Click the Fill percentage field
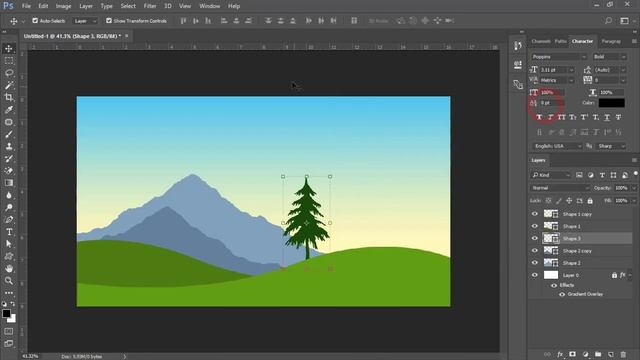 click(621, 201)
